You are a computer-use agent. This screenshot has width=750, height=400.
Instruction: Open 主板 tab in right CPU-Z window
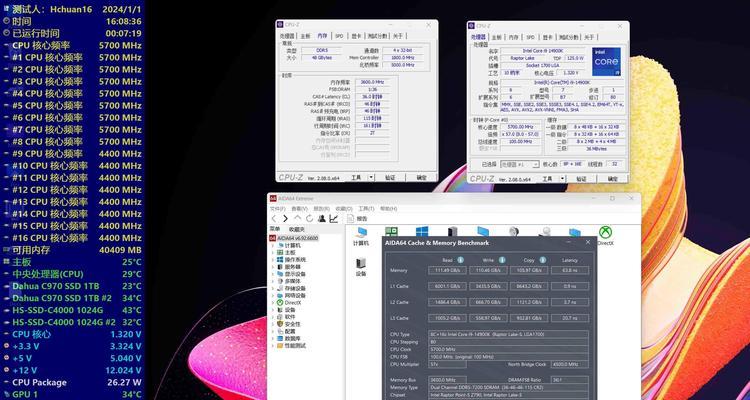496,37
